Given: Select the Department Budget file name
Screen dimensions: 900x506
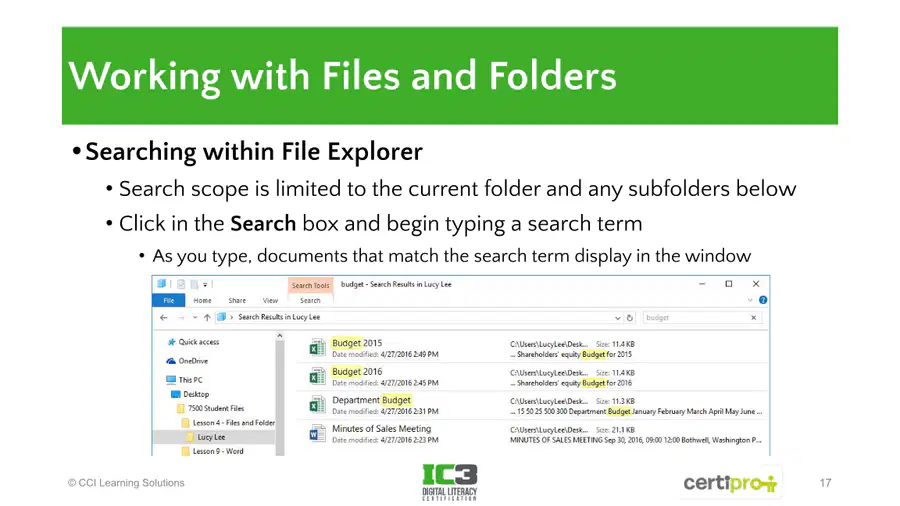Looking at the screenshot, I should point(371,400).
